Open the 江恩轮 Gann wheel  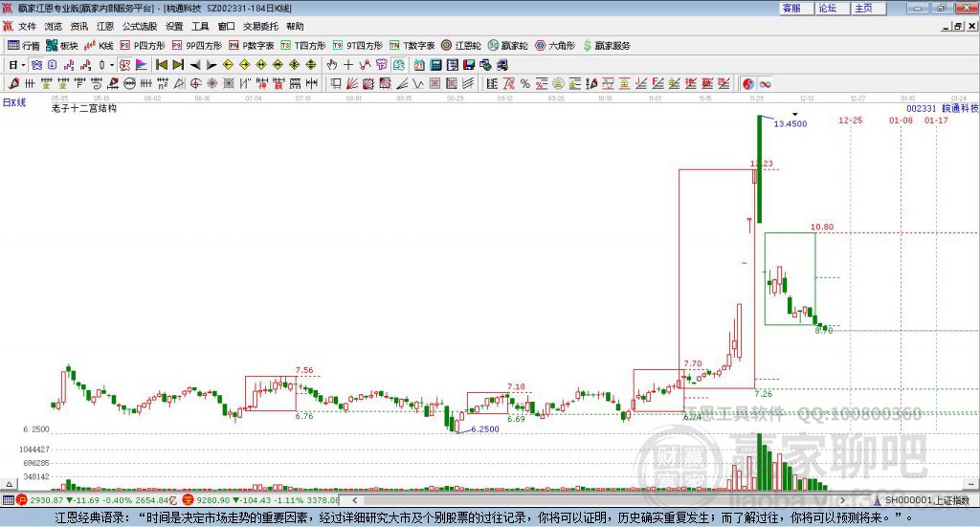(x=461, y=46)
